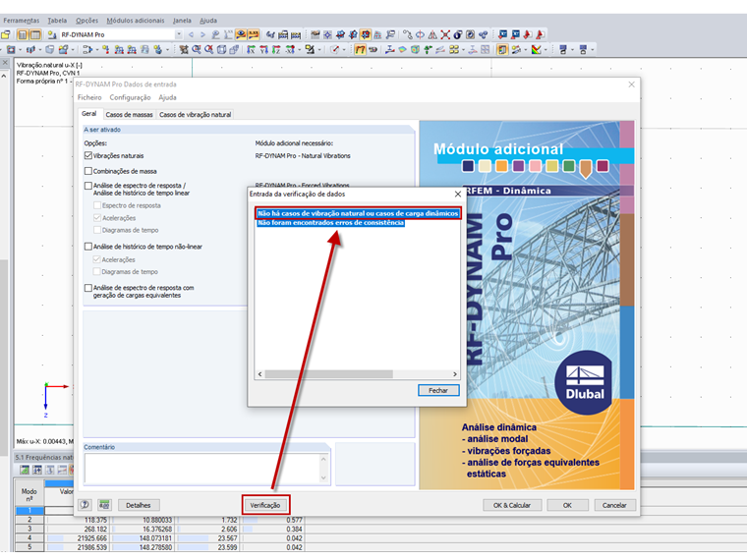Expand dropdown beside the color scale icon
The image size is (747, 560).
point(546,49)
